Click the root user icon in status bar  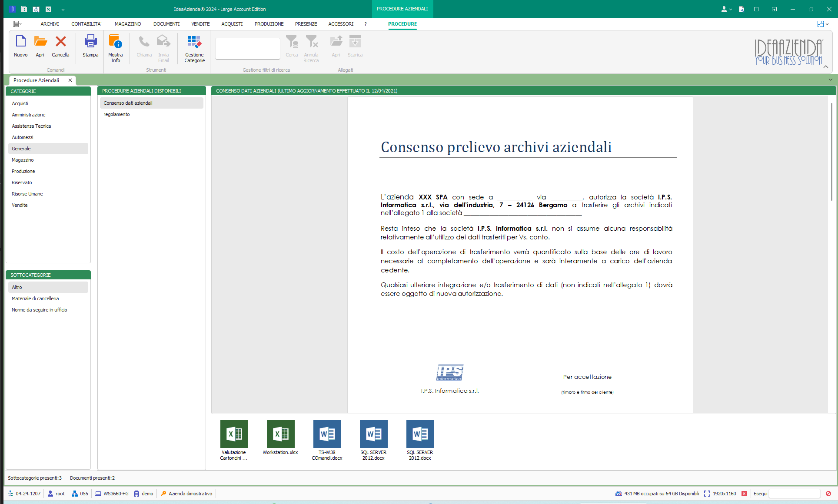click(50, 494)
